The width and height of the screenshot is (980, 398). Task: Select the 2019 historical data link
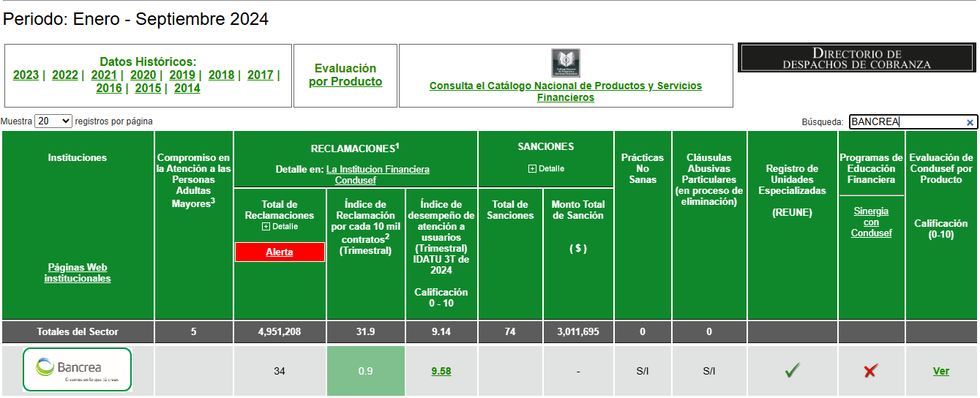tap(182, 75)
